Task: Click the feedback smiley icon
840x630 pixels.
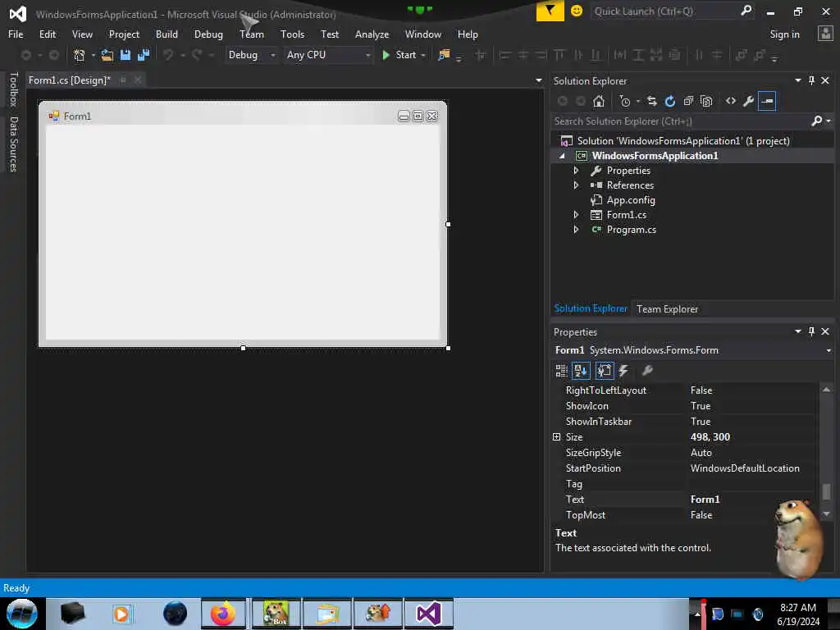Action: [577, 11]
